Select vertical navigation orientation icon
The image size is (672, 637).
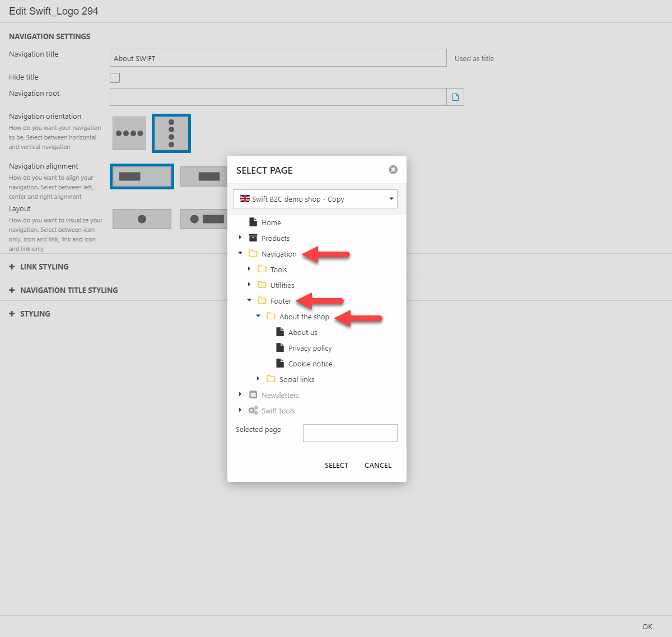(x=171, y=133)
